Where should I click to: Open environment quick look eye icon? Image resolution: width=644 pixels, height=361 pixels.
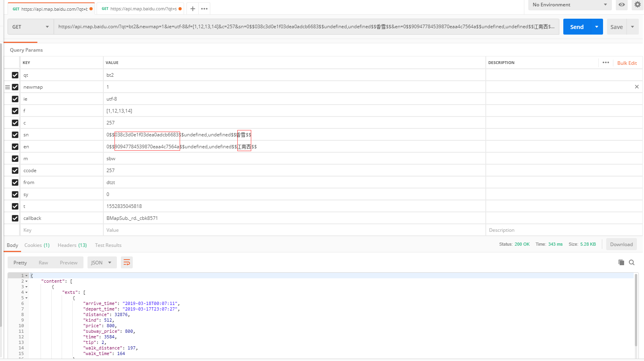[621, 5]
